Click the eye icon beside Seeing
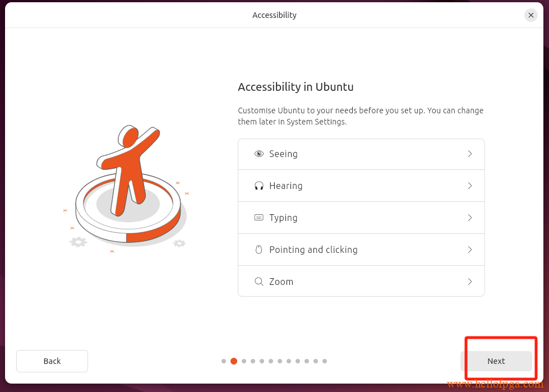The width and height of the screenshot is (549, 392). [x=259, y=154]
